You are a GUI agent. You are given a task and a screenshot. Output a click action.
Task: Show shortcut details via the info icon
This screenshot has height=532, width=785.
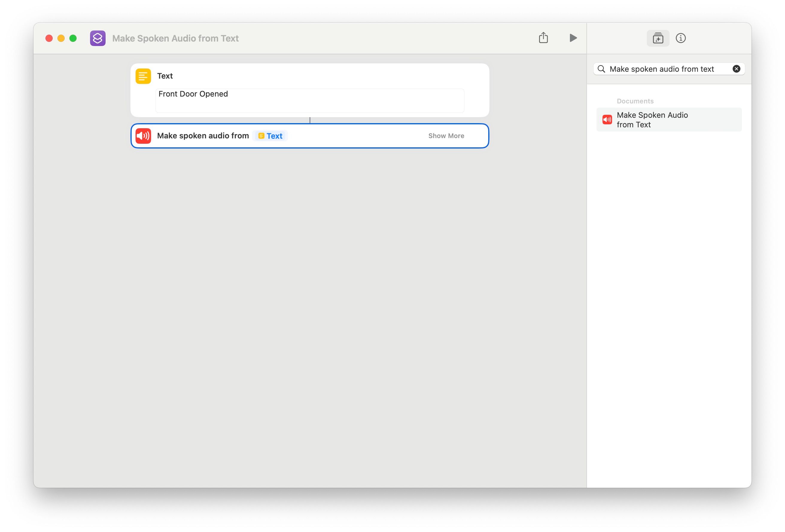(681, 38)
